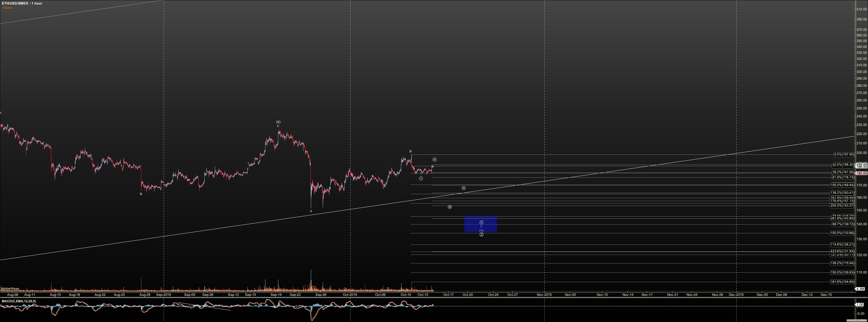
Task: Select Nov-2019 on the time axis
Action: (x=544, y=295)
